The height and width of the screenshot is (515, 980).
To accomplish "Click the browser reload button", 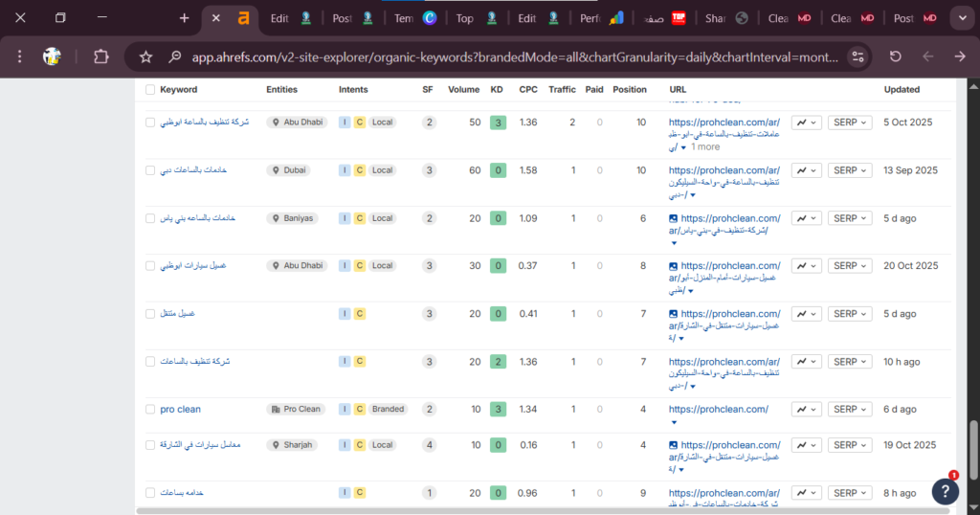I will click(x=895, y=56).
